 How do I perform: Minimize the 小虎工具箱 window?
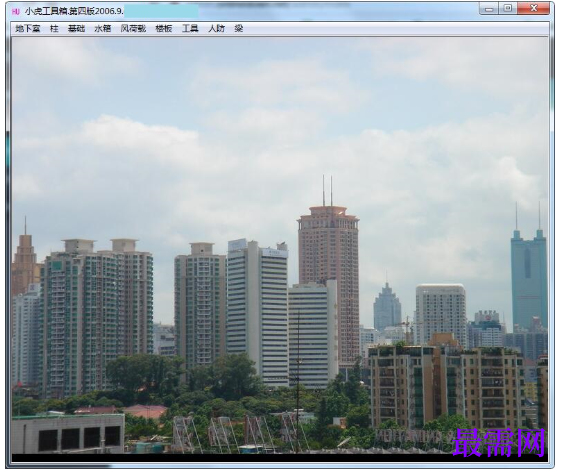[x=489, y=9]
